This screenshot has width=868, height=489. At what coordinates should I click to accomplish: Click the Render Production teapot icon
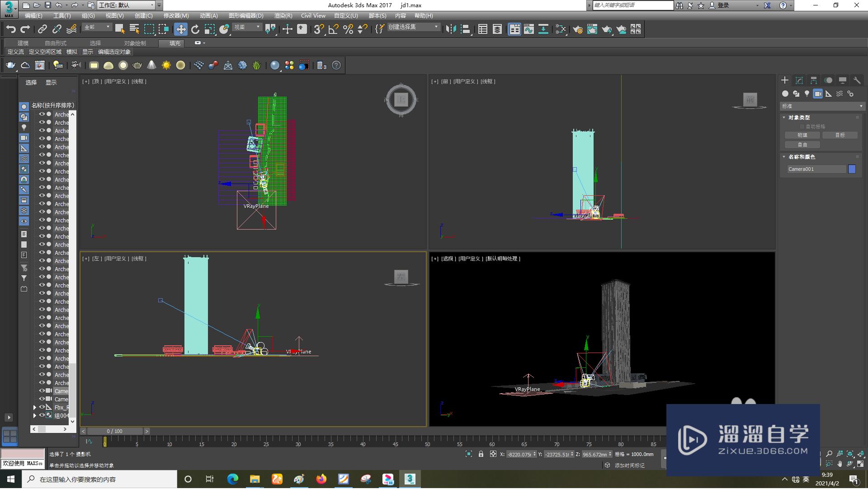point(607,29)
